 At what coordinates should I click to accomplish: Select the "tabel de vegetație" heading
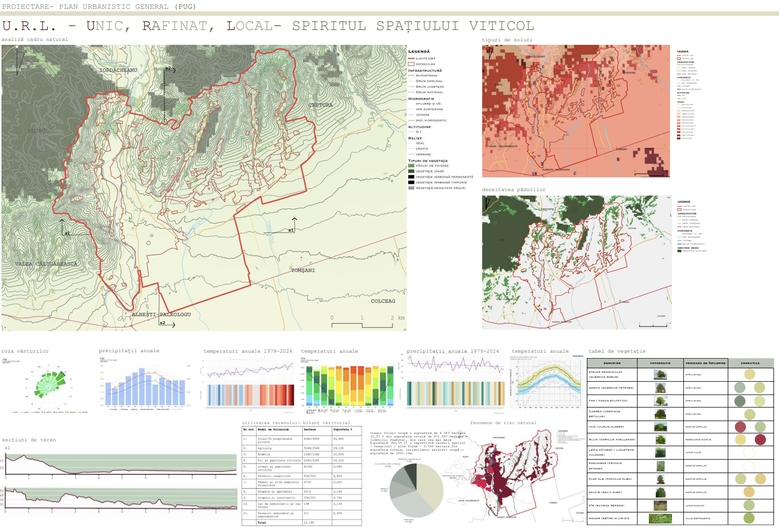pos(617,351)
